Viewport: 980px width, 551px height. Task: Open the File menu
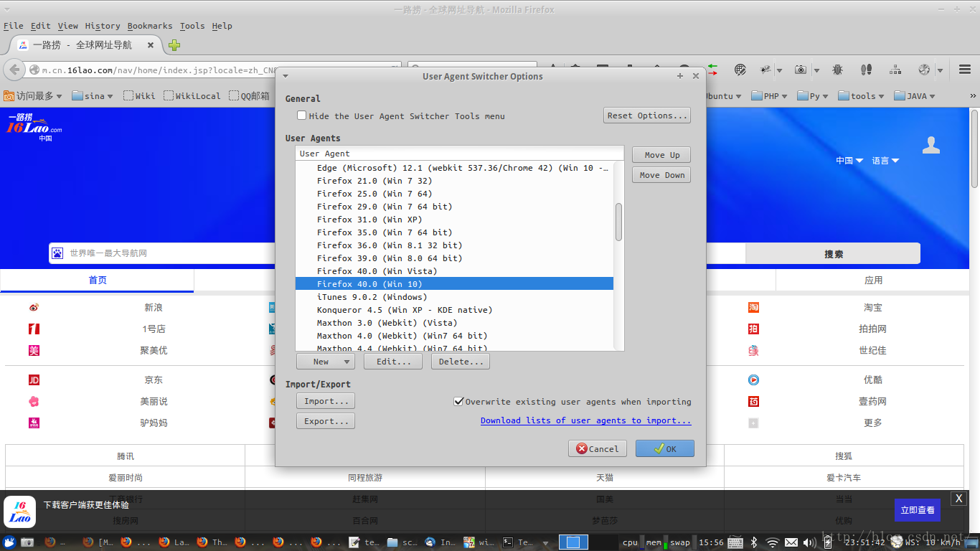[14, 26]
